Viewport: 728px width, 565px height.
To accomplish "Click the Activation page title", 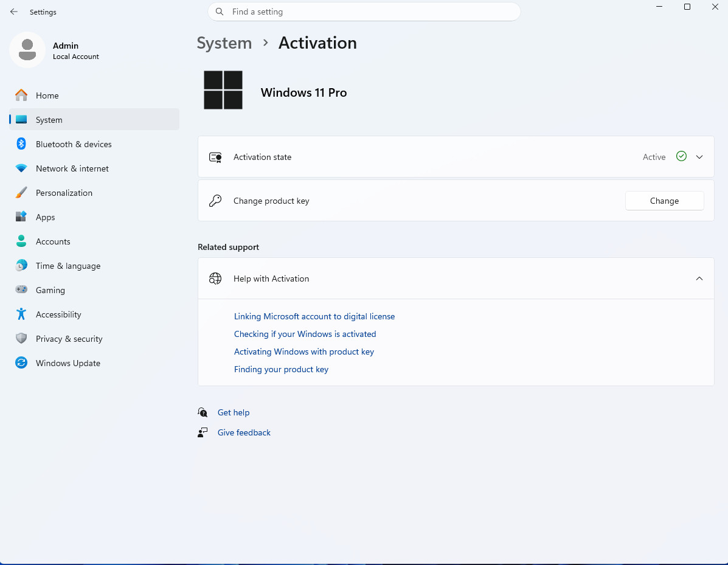I will point(317,43).
